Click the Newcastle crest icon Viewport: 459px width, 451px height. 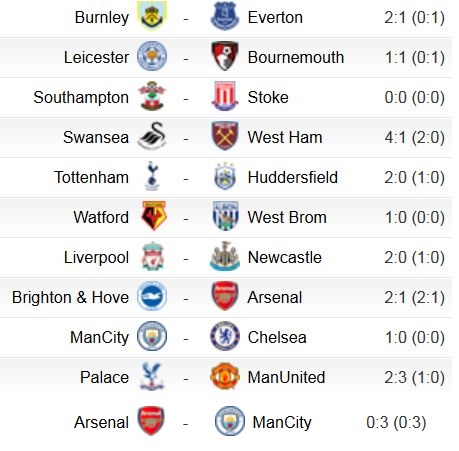click(x=225, y=256)
